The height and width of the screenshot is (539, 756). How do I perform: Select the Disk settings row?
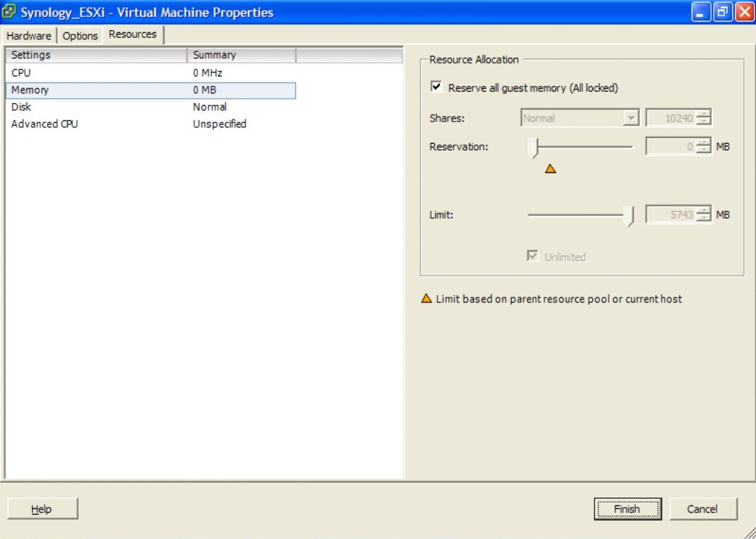[x=151, y=107]
